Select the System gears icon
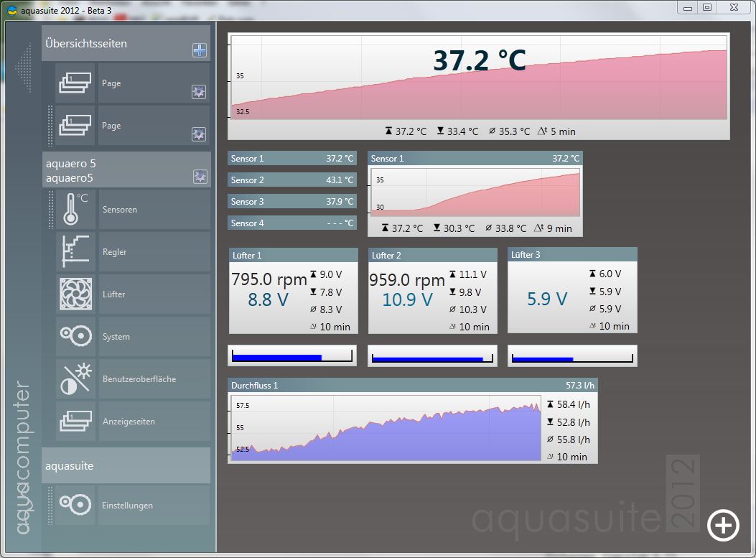 75,336
